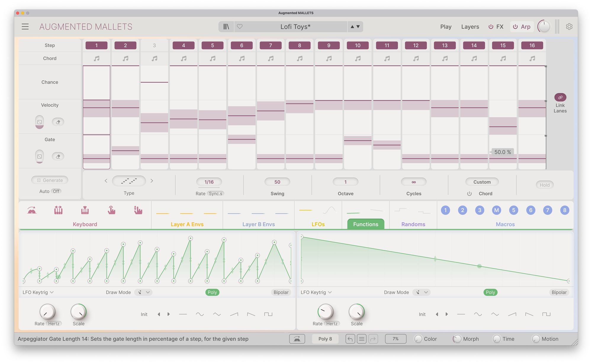Click the undo arrow in the status bar

[350, 339]
